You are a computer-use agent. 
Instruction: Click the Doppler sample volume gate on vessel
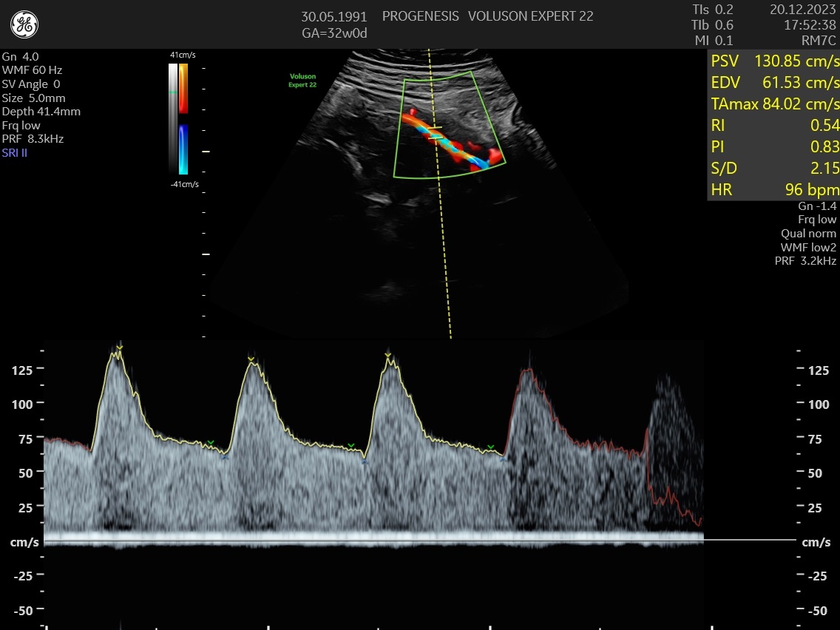[435, 133]
